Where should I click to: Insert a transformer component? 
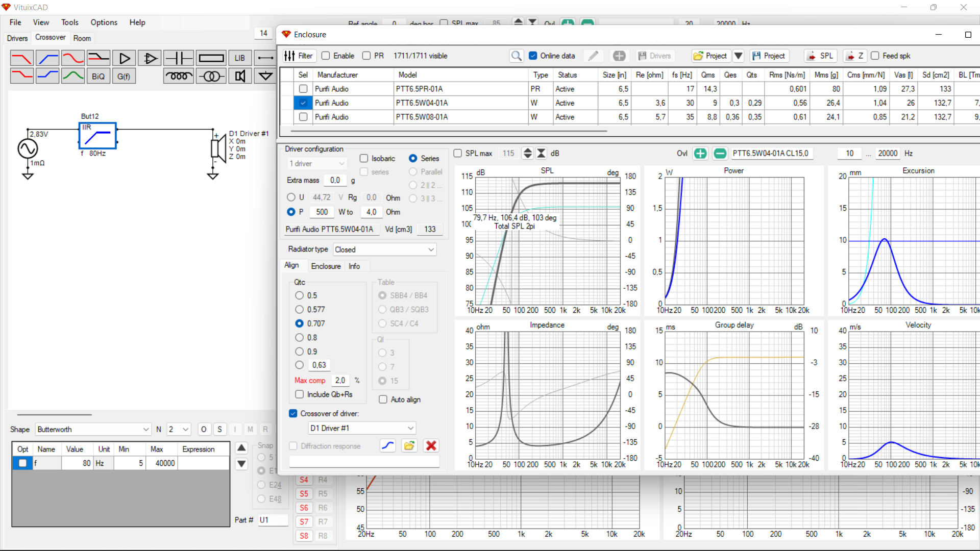click(211, 76)
